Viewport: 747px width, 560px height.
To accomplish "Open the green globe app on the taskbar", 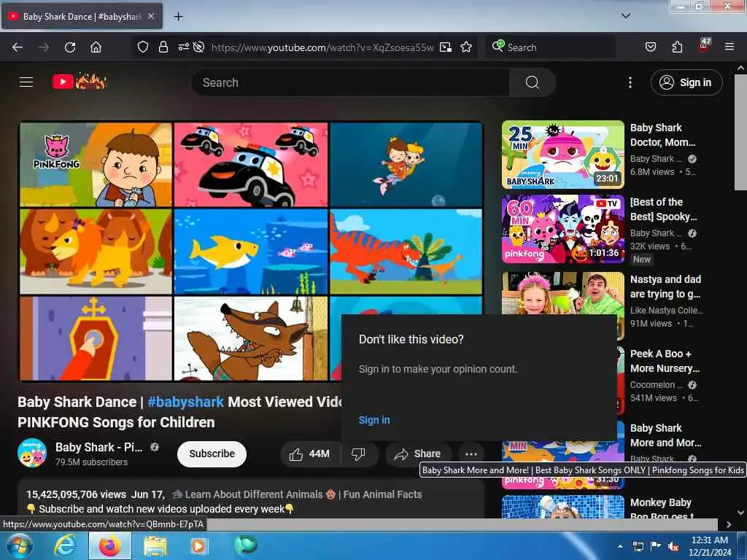I will (x=246, y=545).
